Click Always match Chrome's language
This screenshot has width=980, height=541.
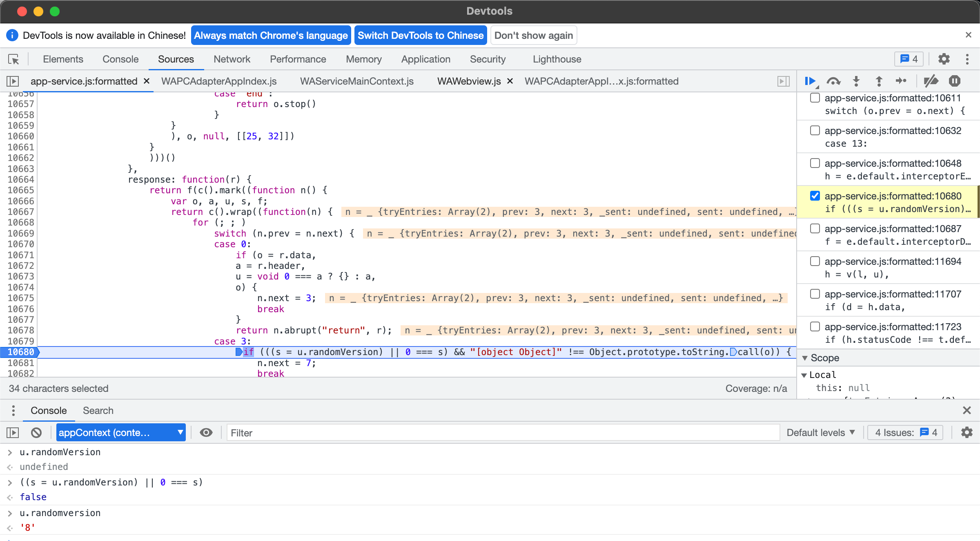coord(271,35)
